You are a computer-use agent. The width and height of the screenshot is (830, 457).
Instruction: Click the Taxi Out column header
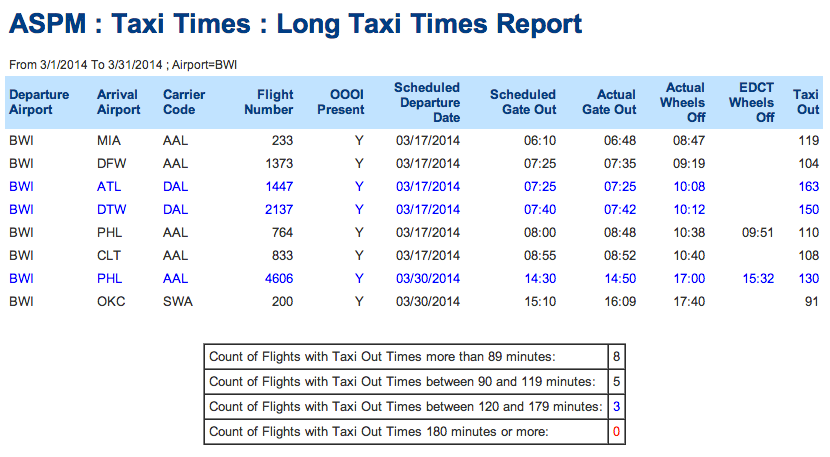807,102
